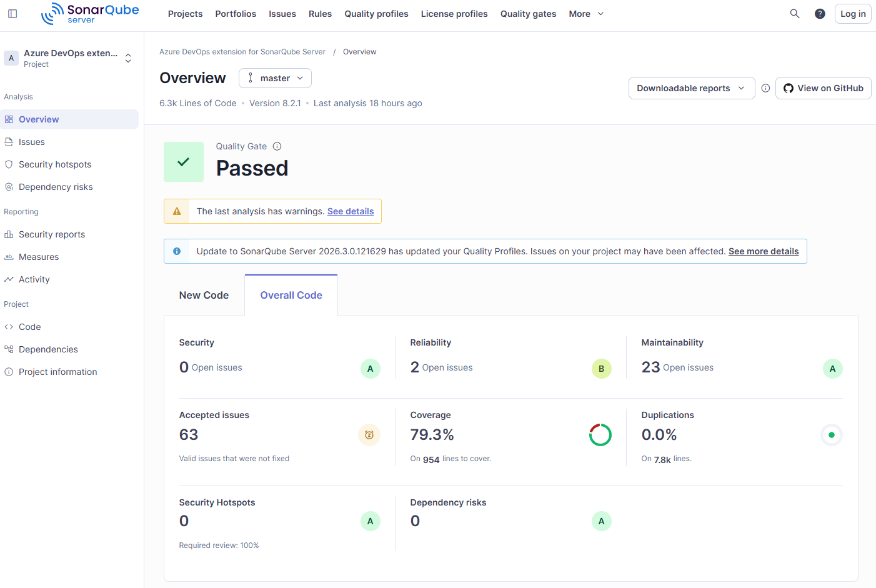The height and width of the screenshot is (588, 876).
Task: Click info icon next to Downloadable reports
Action: (x=765, y=88)
